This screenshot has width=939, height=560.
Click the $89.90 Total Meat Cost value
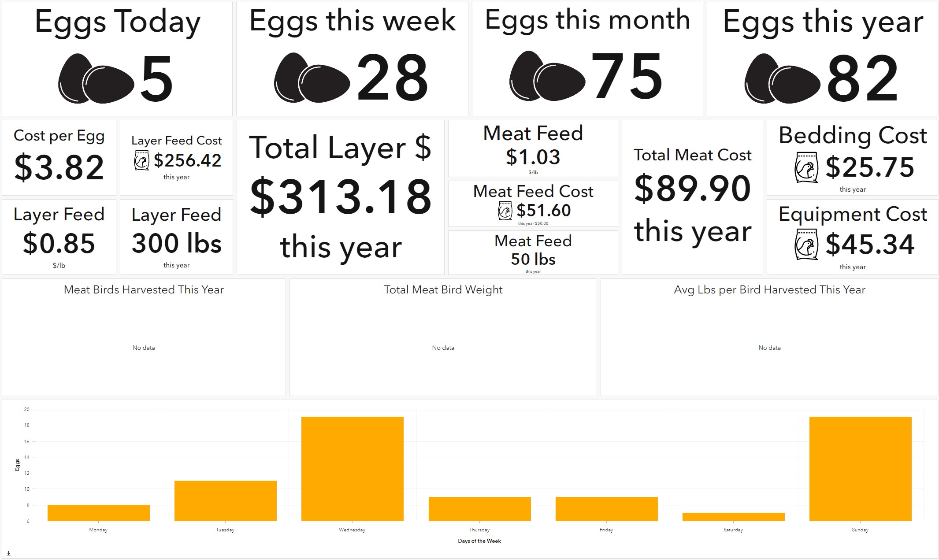coord(692,189)
